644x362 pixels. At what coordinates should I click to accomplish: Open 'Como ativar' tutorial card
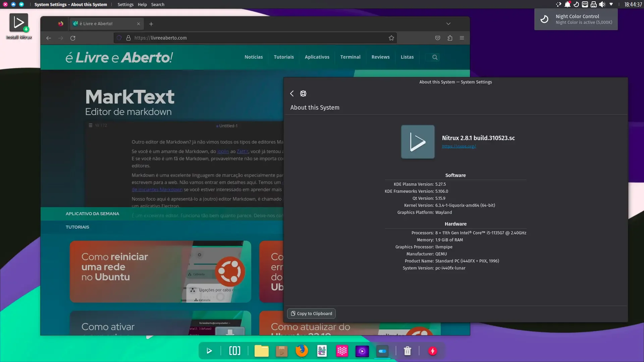pos(160,323)
